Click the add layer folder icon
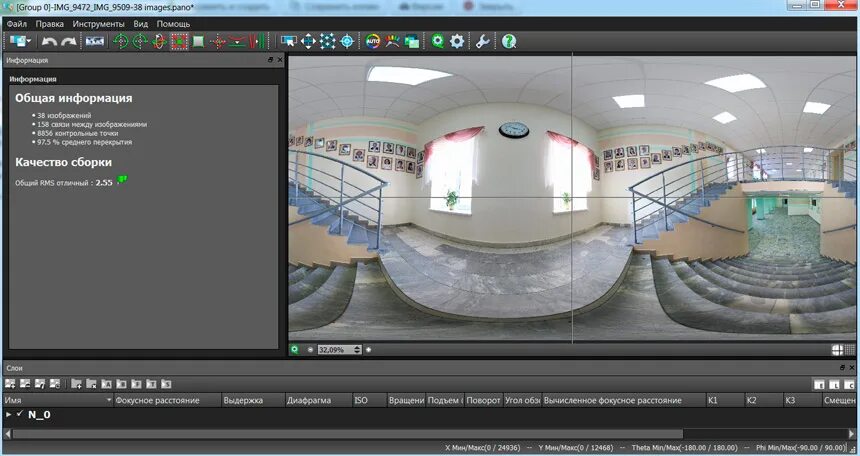 tap(77, 384)
